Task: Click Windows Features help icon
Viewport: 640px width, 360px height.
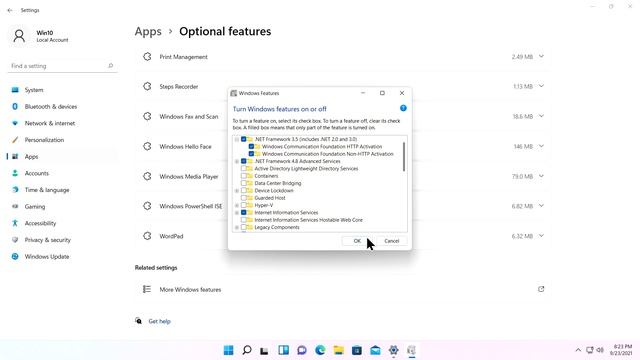Action: (403, 108)
